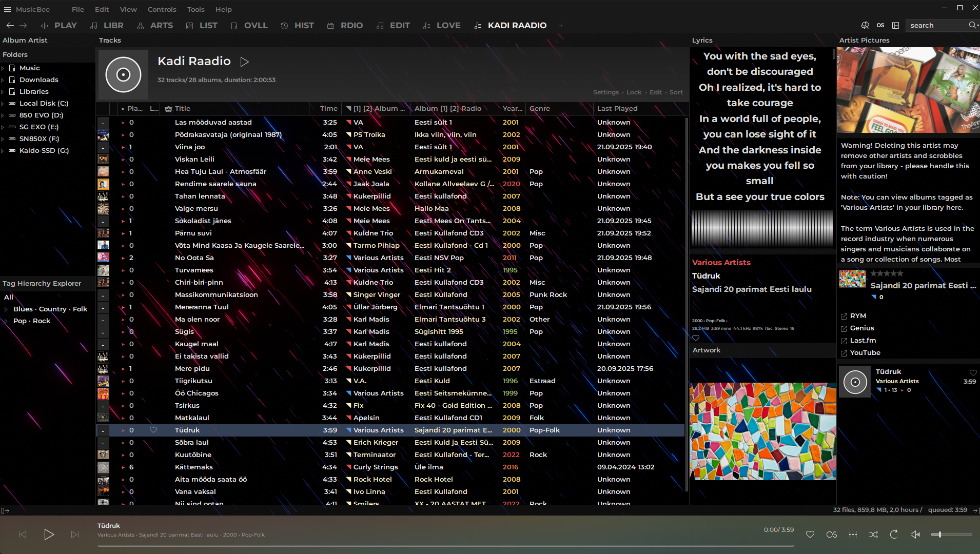Play the Kadi Raadio playlist triangle
The height and width of the screenshot is (554, 980).
coord(245,62)
